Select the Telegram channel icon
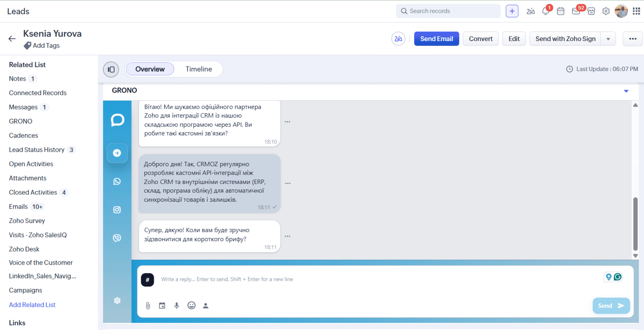644x330 pixels. [x=117, y=153]
